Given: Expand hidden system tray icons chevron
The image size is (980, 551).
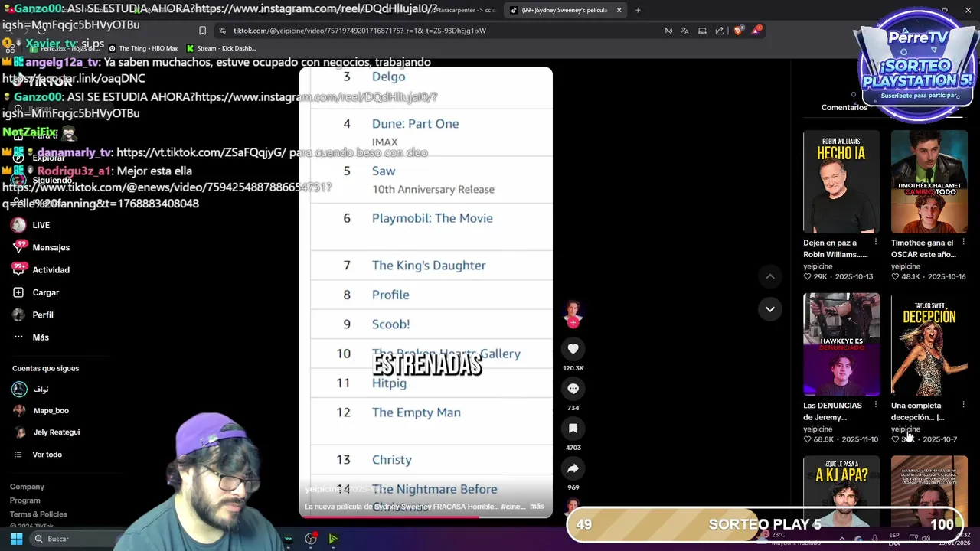Looking at the screenshot, I should pos(841,539).
